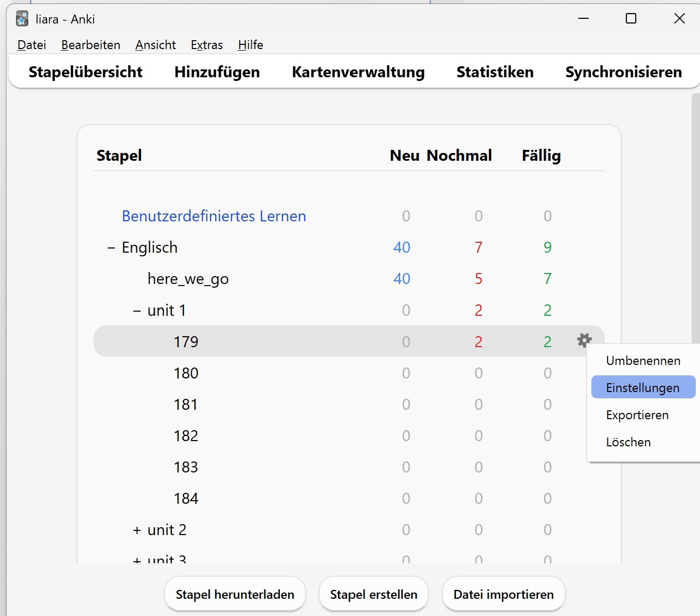Select deck 181

point(186,405)
